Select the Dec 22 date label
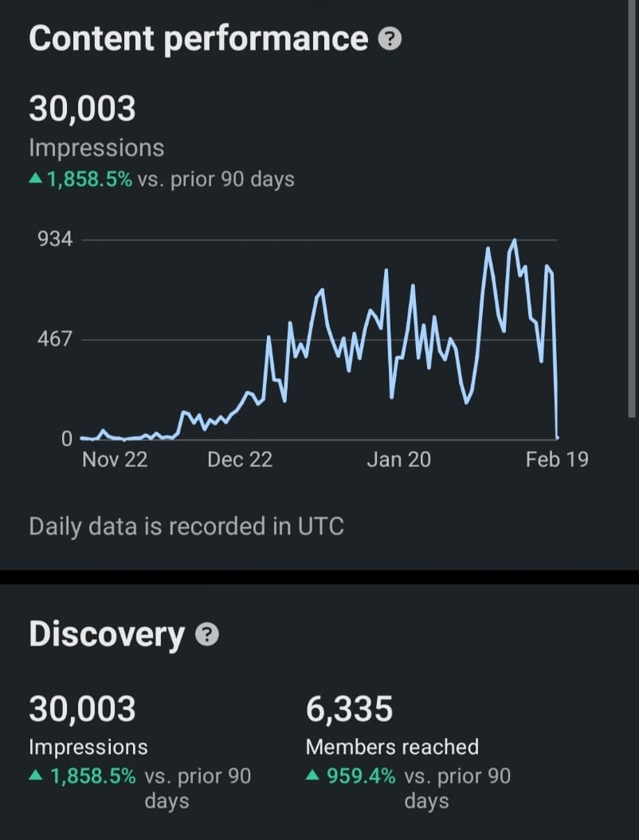This screenshot has width=639, height=840. tap(240, 459)
